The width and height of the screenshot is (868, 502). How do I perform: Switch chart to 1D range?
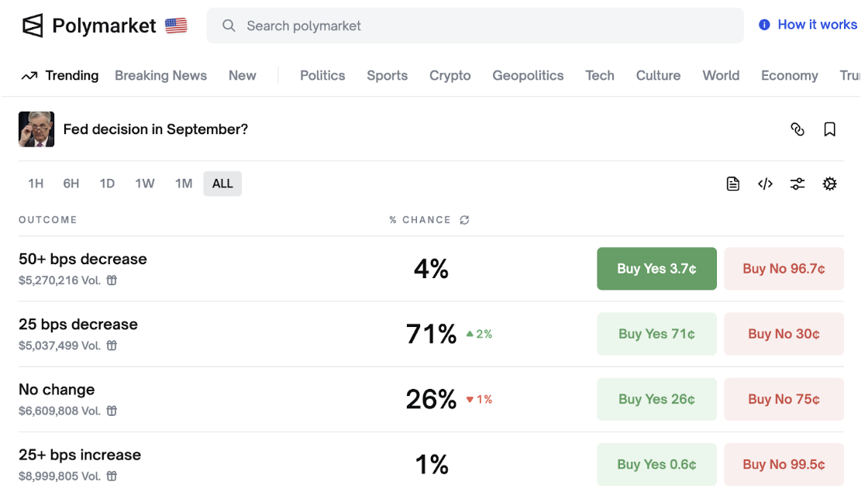pos(107,184)
